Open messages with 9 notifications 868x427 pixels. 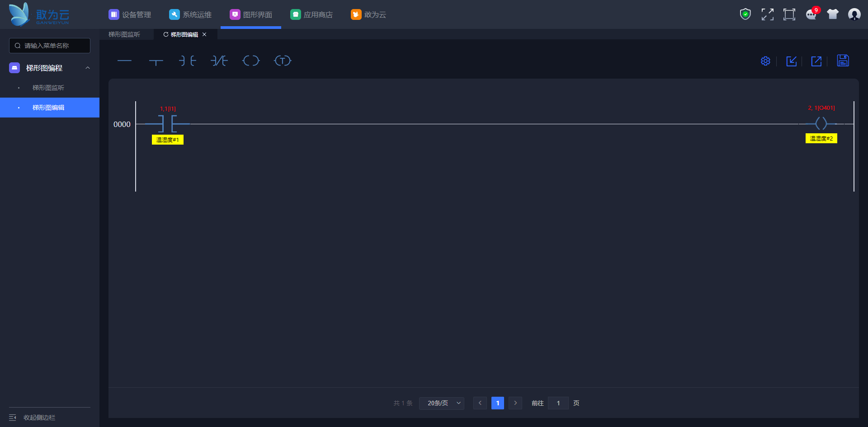(811, 14)
